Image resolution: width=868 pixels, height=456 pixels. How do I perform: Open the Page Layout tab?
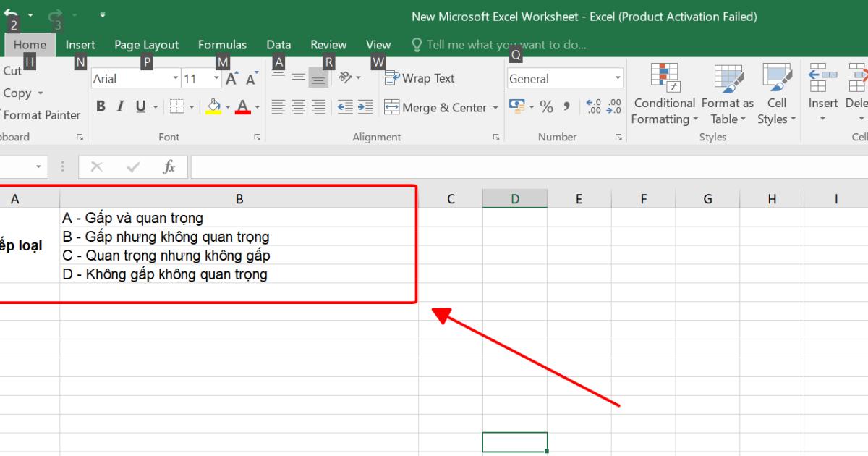tap(146, 45)
